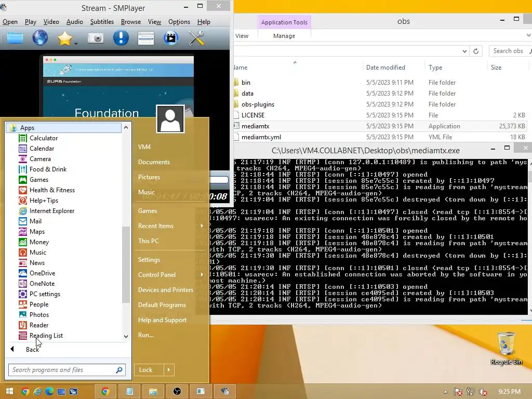Click the OBS Studio taskbar icon
The width and height of the screenshot is (532, 399).
tap(177, 392)
